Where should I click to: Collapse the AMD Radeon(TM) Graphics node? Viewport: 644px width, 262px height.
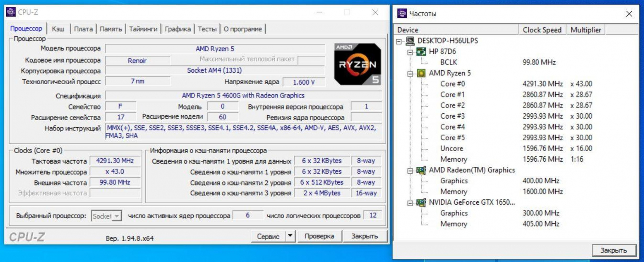point(410,171)
